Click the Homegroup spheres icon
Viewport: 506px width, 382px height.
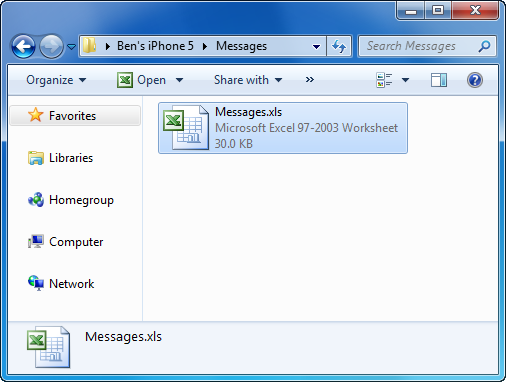coord(36,200)
